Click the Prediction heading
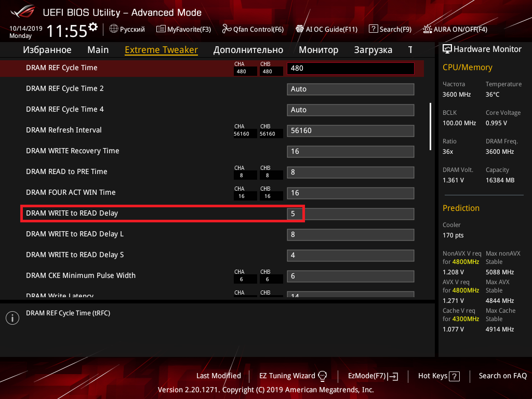 point(461,208)
